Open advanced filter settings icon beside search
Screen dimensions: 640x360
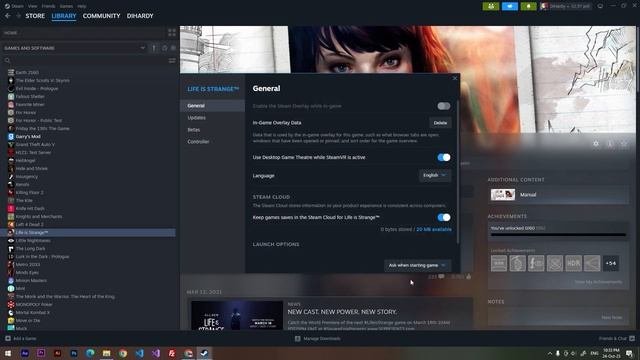[172, 60]
